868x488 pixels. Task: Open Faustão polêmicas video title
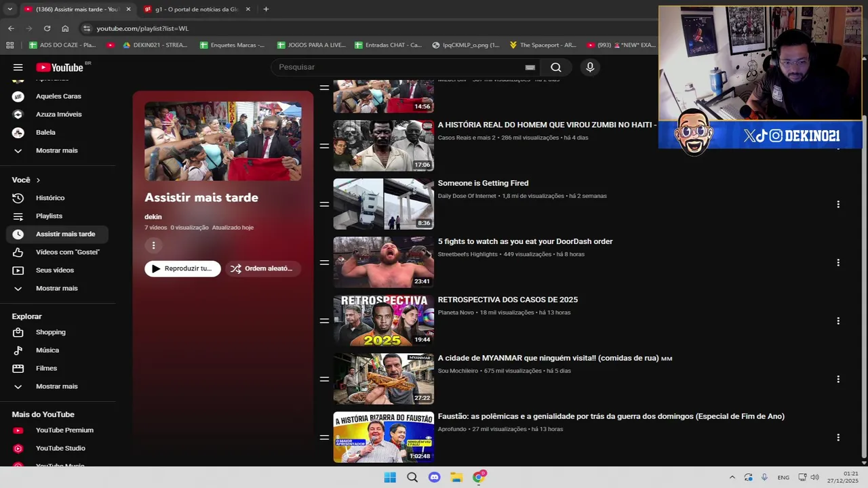point(611,416)
